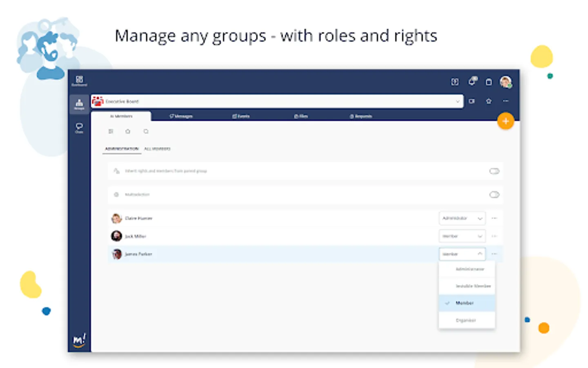Open the role dropdown for Claire Hunter
The width and height of the screenshot is (588, 368).
pos(462,218)
